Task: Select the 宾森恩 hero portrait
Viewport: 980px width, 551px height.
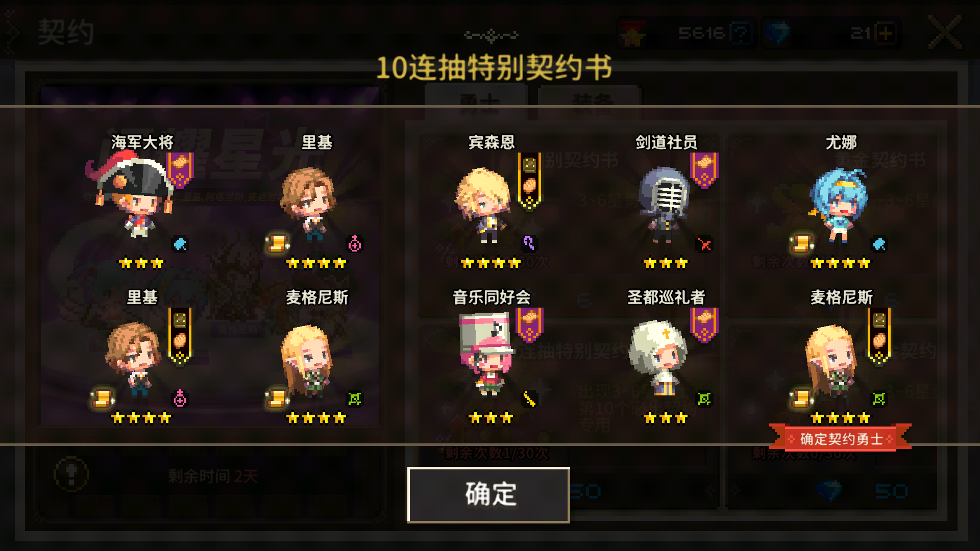Action: pyautogui.click(x=483, y=205)
